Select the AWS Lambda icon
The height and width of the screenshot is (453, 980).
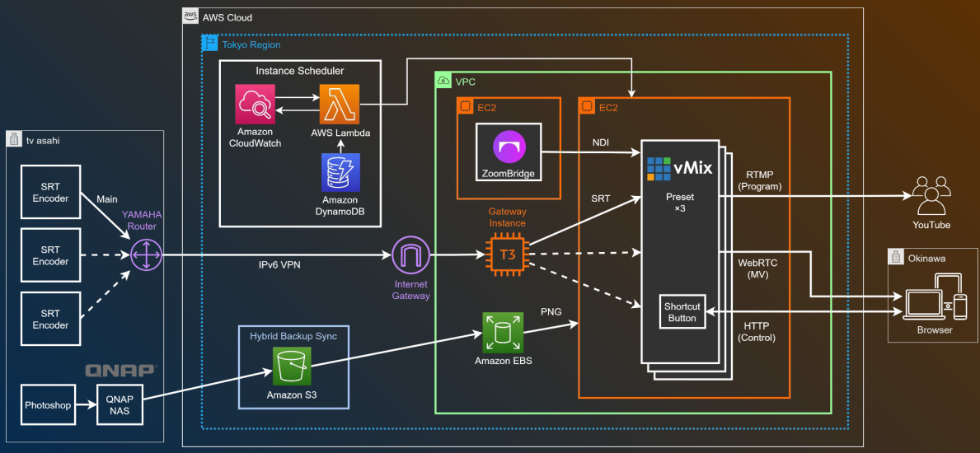(x=340, y=105)
